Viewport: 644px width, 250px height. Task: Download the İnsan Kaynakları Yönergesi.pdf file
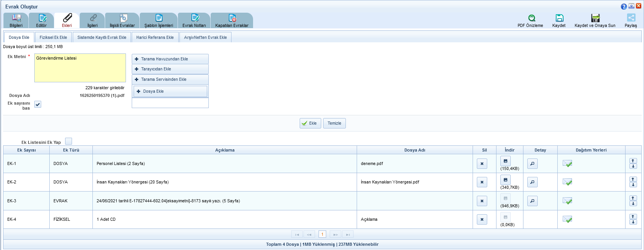505,180
